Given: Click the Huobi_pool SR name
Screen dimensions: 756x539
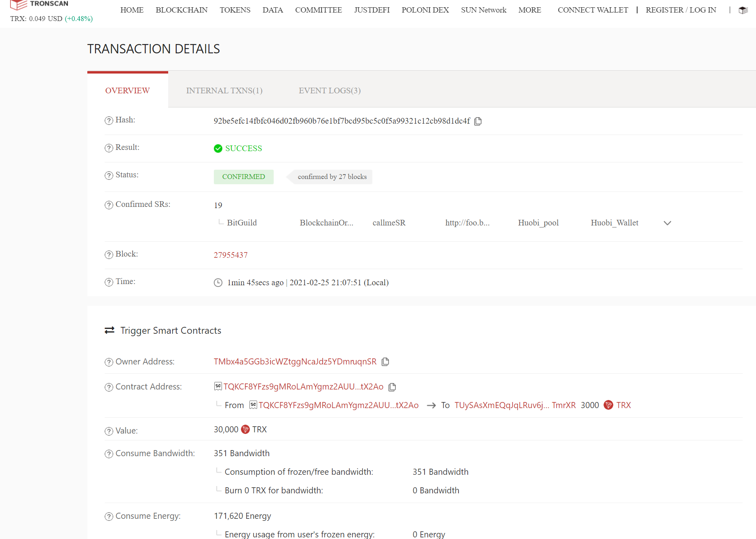Looking at the screenshot, I should click(538, 223).
